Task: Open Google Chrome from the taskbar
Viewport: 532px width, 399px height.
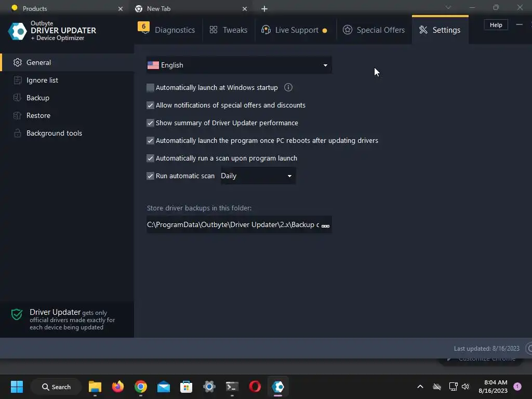Action: tap(140, 387)
